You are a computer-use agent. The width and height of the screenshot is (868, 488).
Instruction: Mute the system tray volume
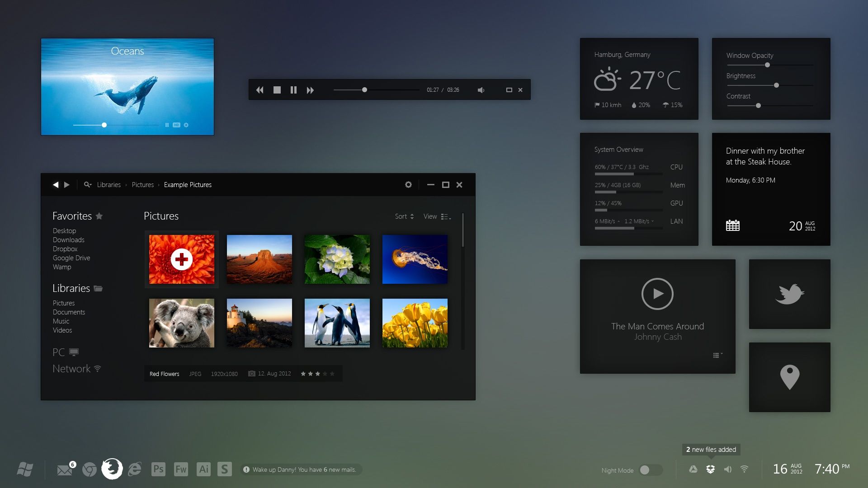pos(727,469)
